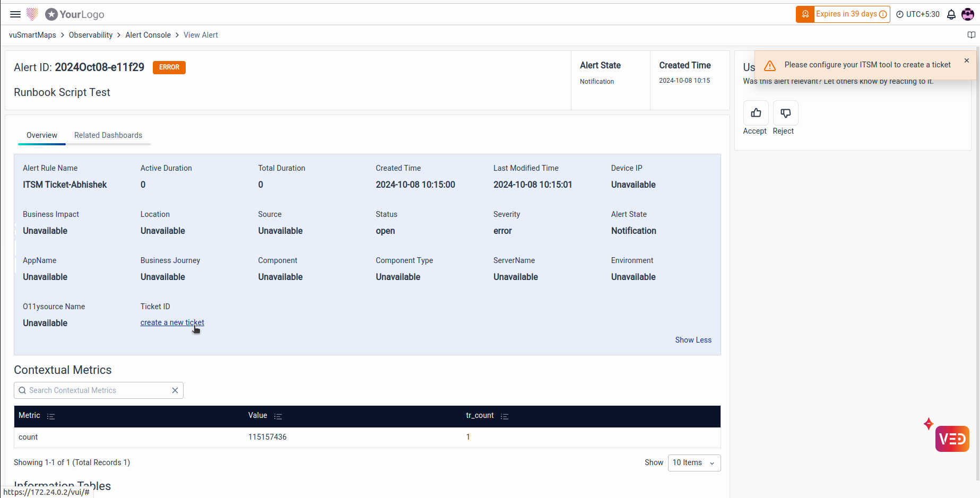The width and height of the screenshot is (980, 498).
Task: Go to Alert Console breadcrumb
Action: point(148,35)
